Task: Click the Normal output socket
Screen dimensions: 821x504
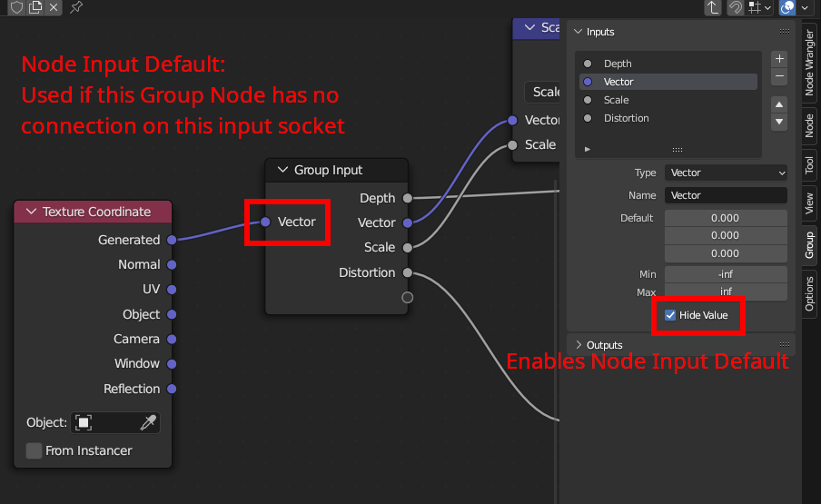Action: pyautogui.click(x=172, y=265)
